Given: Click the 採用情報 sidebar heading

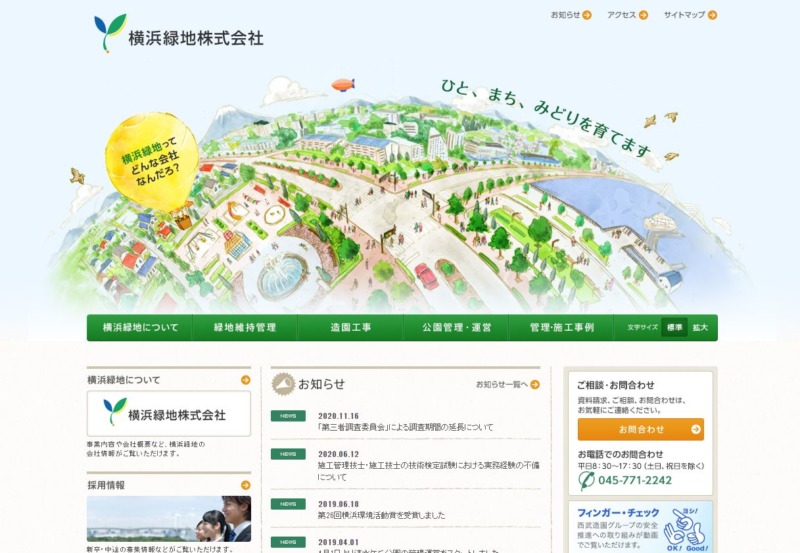Looking at the screenshot, I should 106,485.
